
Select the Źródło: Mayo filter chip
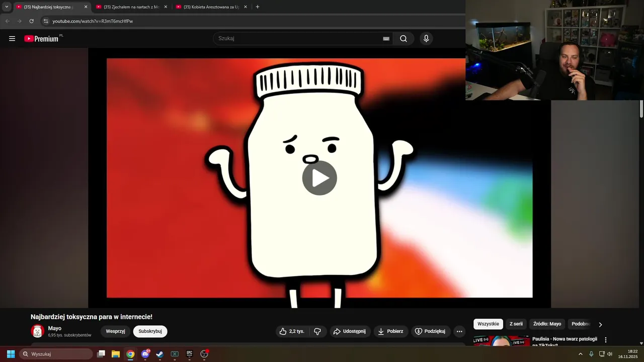tap(547, 324)
